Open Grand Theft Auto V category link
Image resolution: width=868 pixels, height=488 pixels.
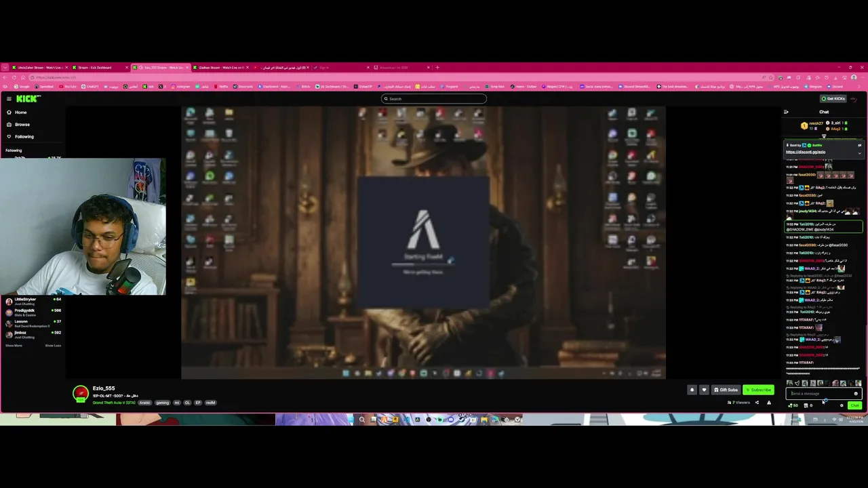115,403
